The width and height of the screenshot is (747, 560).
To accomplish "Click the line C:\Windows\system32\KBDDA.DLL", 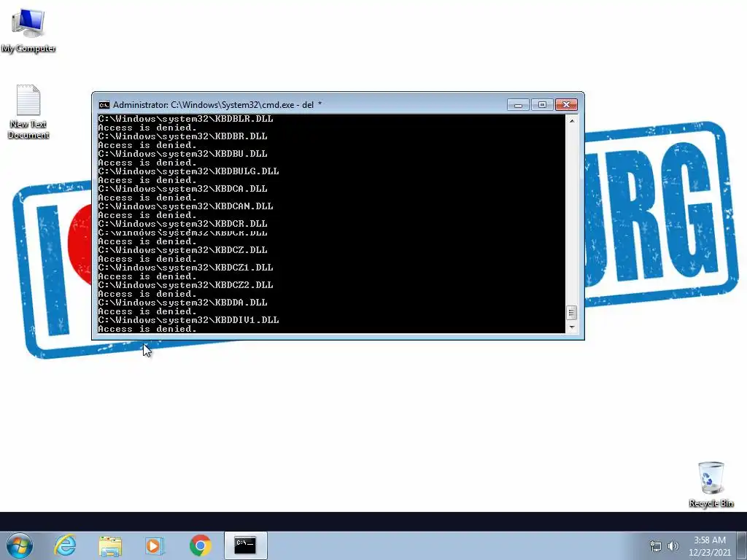I will 183,303.
